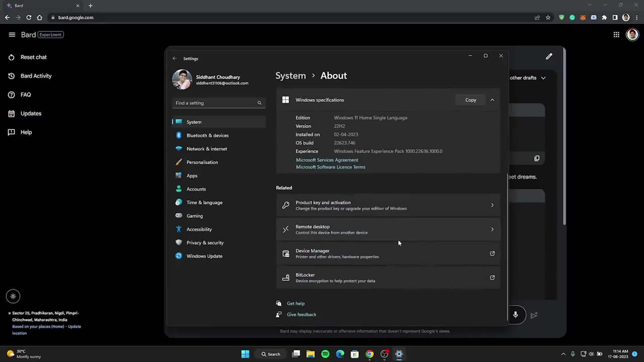Open the Bard hamburger menu
The height and width of the screenshot is (362, 644).
tap(12, 35)
